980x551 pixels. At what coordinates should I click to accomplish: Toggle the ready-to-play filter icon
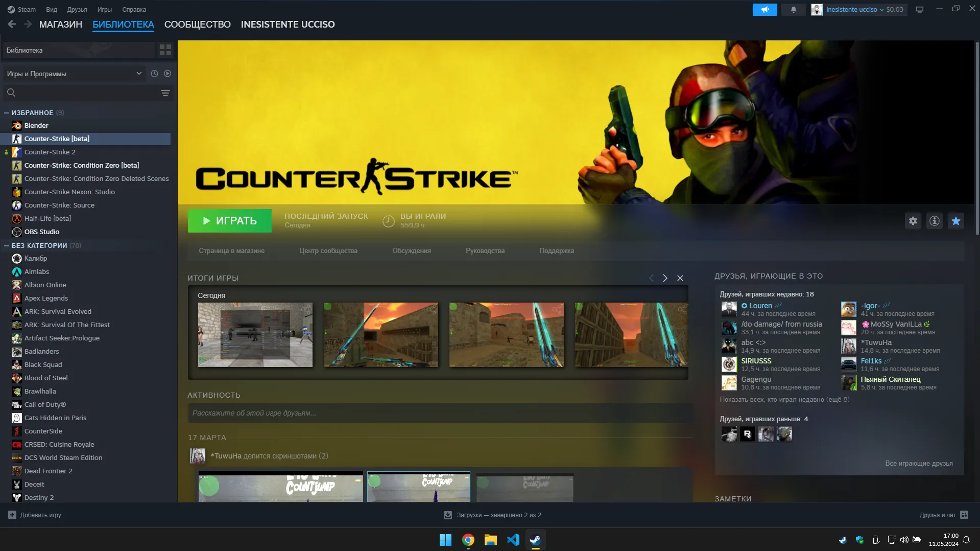[x=168, y=74]
